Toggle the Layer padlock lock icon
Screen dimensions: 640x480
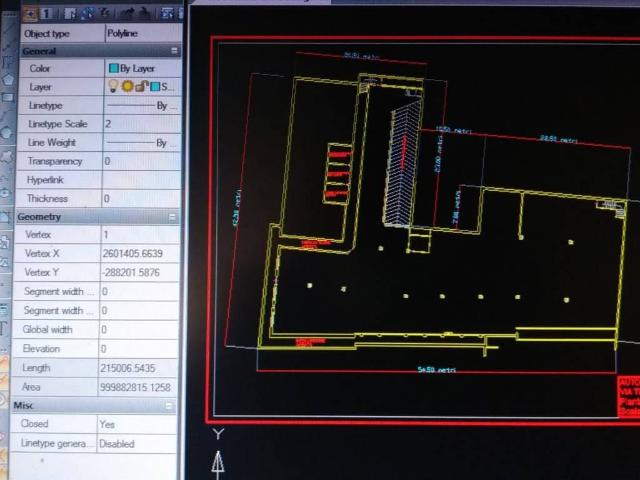(x=139, y=87)
